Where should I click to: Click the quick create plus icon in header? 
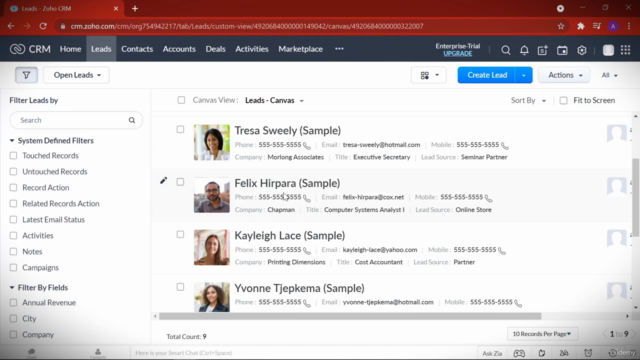[542, 50]
